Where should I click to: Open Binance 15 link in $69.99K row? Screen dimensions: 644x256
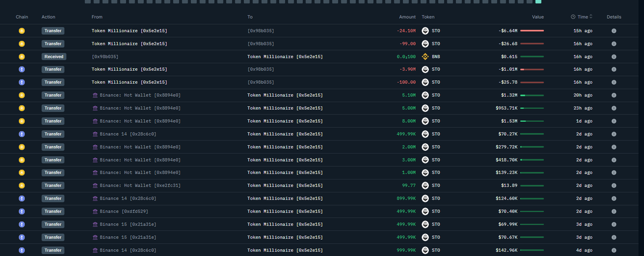click(128, 224)
